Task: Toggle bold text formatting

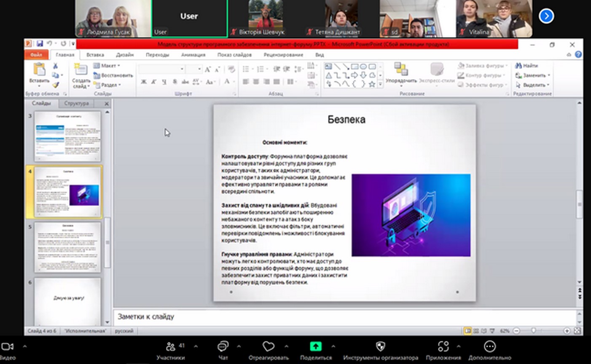Action: (144, 82)
